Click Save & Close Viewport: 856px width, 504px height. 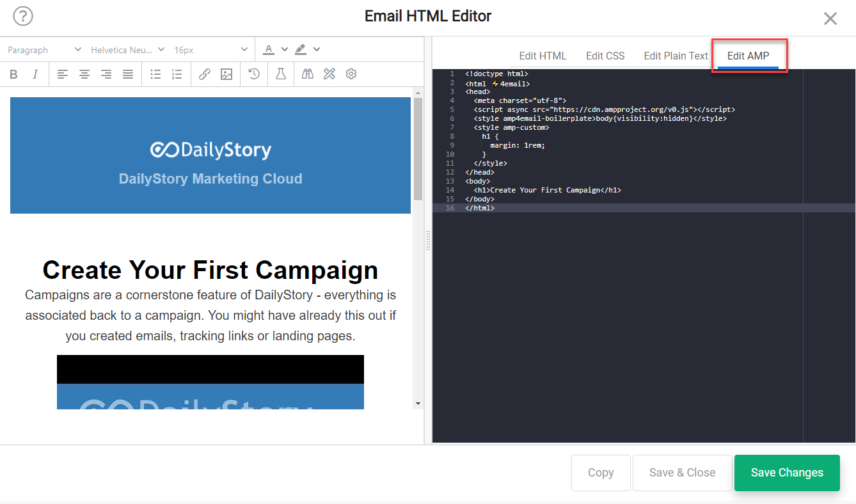(x=682, y=473)
